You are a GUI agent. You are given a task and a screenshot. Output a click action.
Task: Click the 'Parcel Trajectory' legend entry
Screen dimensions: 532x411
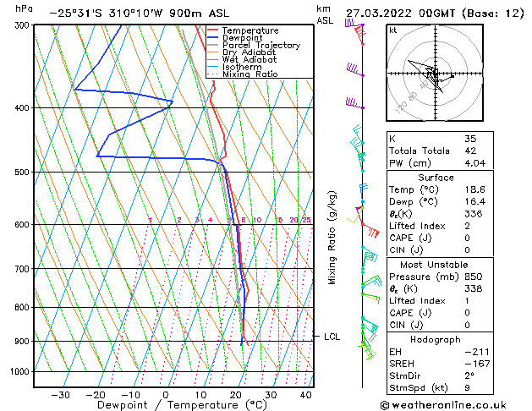261,45
